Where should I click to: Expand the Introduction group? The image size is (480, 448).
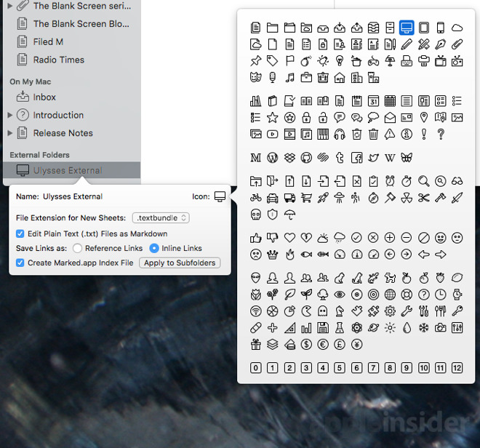click(9, 115)
